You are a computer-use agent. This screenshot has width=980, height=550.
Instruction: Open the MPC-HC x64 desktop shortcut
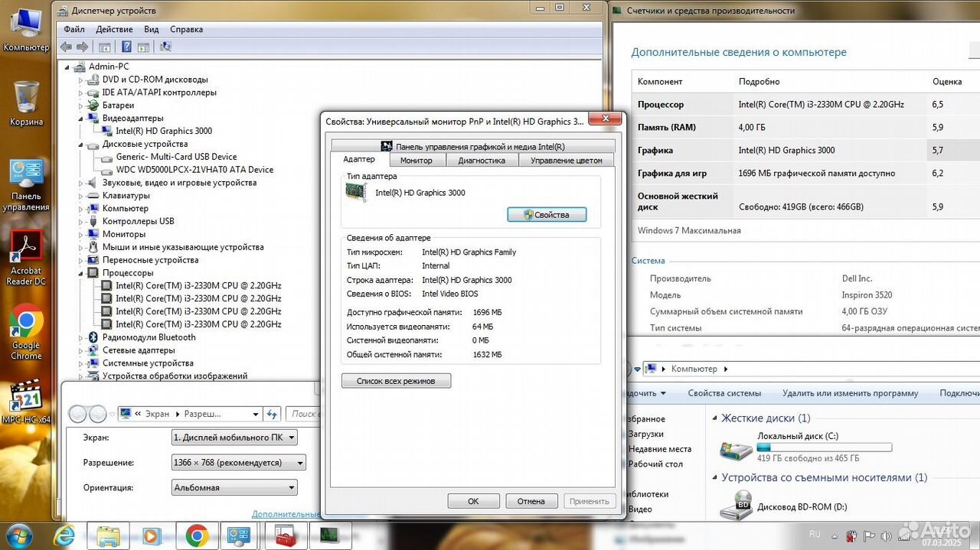26,402
